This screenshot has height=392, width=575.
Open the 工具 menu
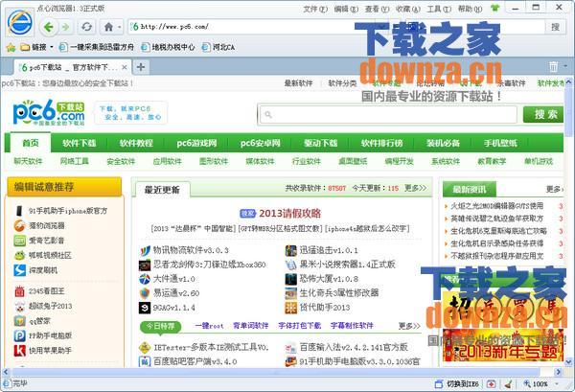439,9
